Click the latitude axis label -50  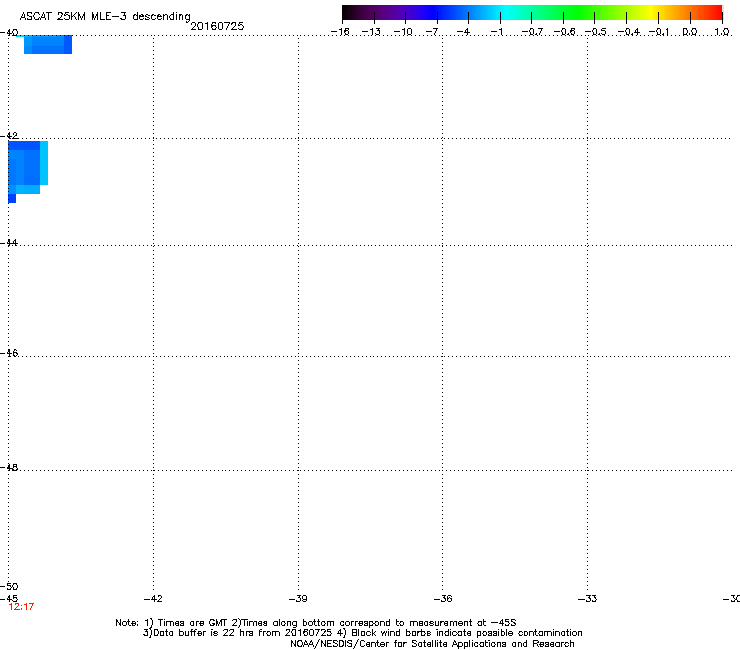pos(9,586)
